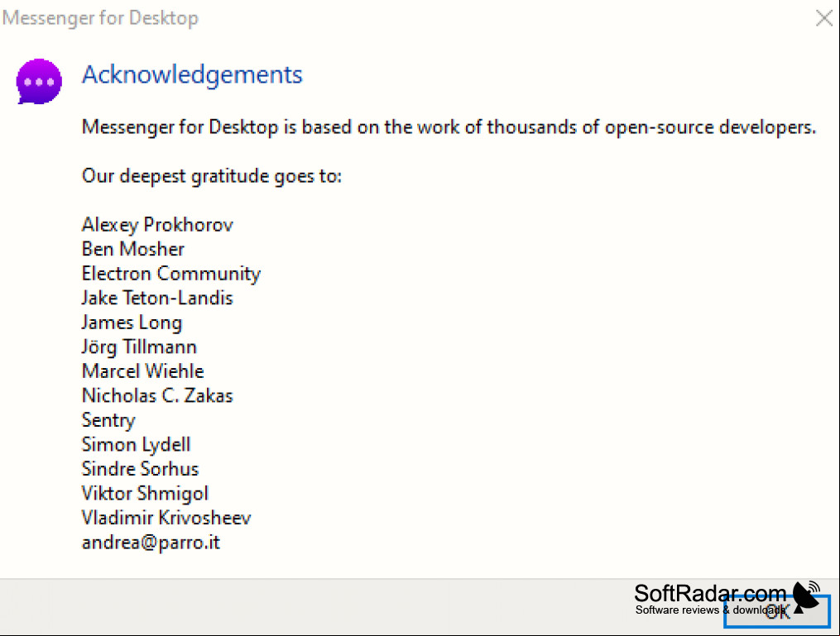Select the name Sindre Sorhus
This screenshot has height=636, width=840.
click(x=140, y=469)
